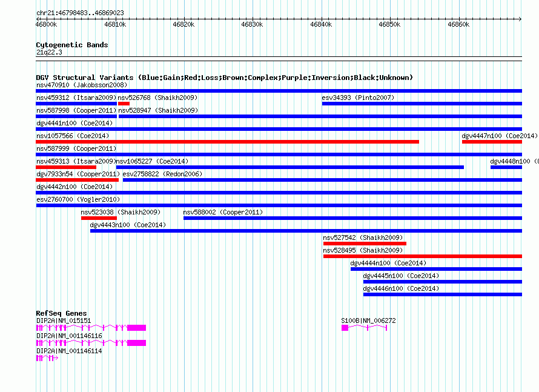Screen dimensions: 539x392
Task: Click the 46810k ruler tick label
Action: coord(115,25)
